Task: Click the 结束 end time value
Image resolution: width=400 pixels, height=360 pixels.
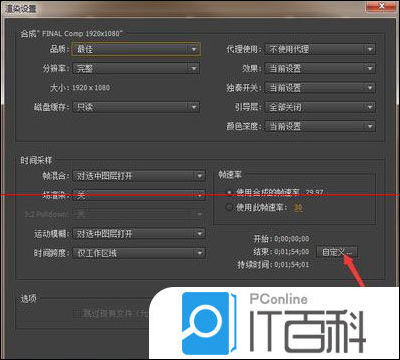Action: click(x=292, y=252)
